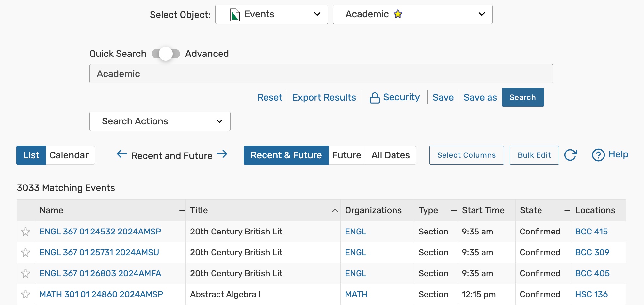Star the ENGL 367 01 24532 event
This screenshot has height=305, width=644.
coord(26,232)
